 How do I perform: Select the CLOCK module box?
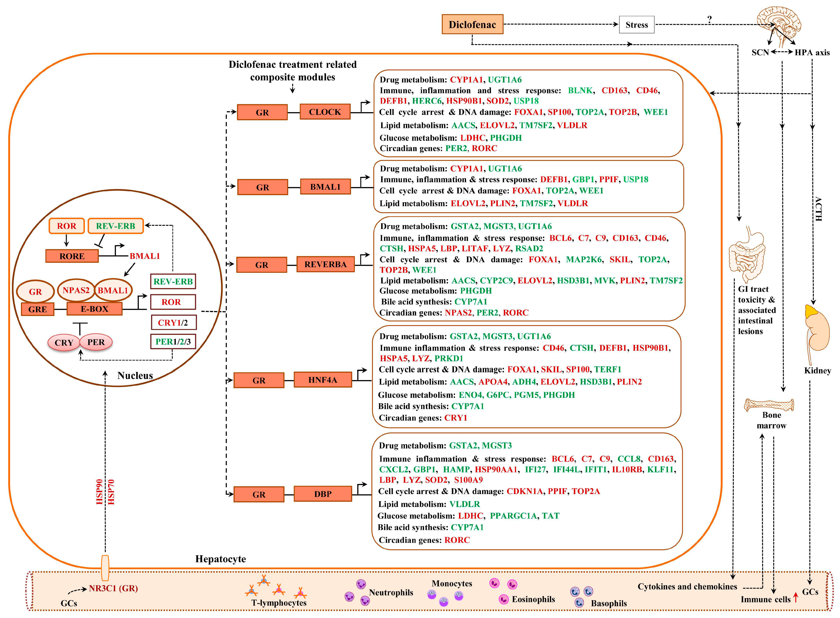325,112
